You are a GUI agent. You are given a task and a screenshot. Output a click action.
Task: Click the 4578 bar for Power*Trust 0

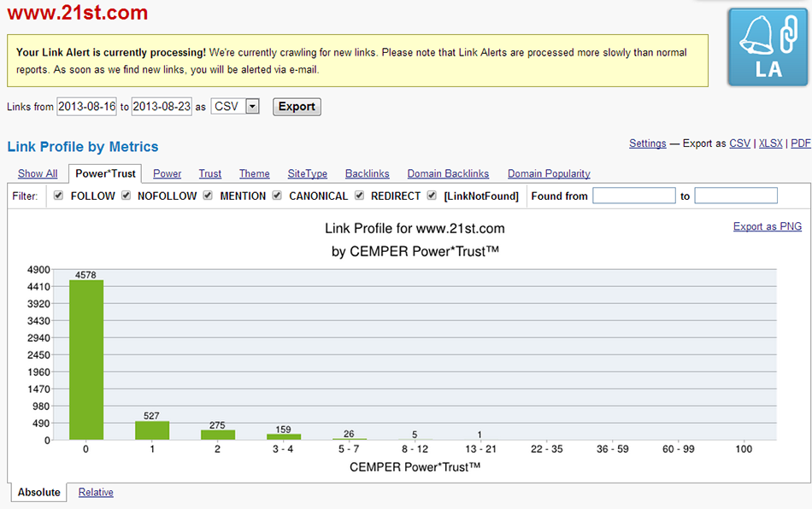[x=86, y=360]
